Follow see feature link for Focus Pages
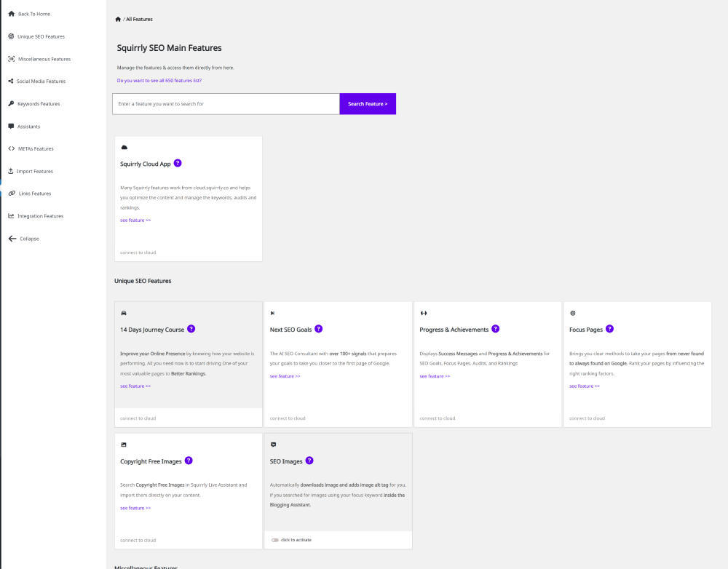This screenshot has width=728, height=569. click(585, 386)
